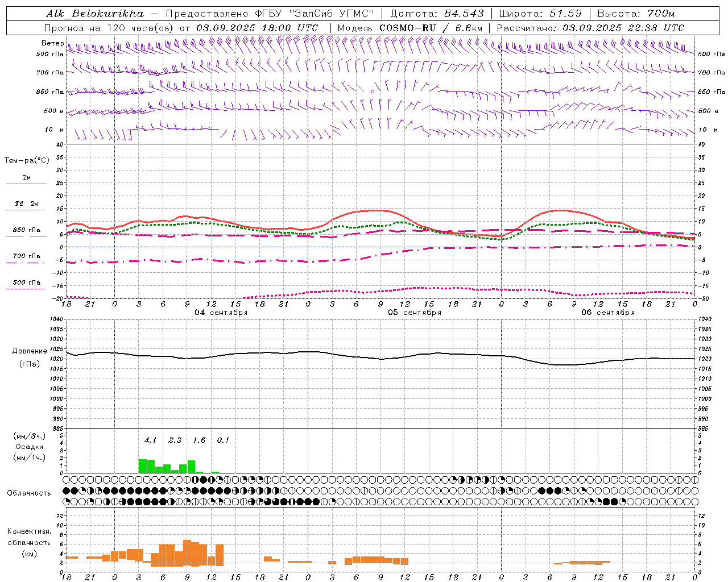
Task: Click the '700 гПа' temperature legend entry
Action: point(27,256)
